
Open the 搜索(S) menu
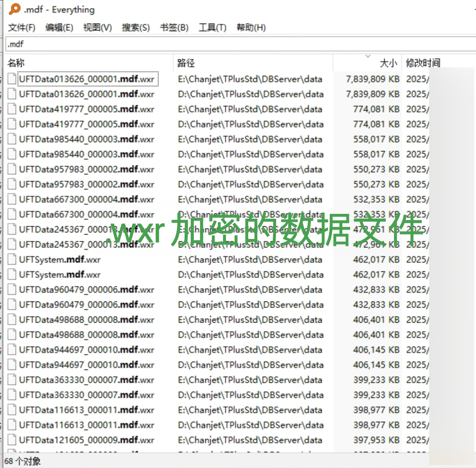pos(136,28)
